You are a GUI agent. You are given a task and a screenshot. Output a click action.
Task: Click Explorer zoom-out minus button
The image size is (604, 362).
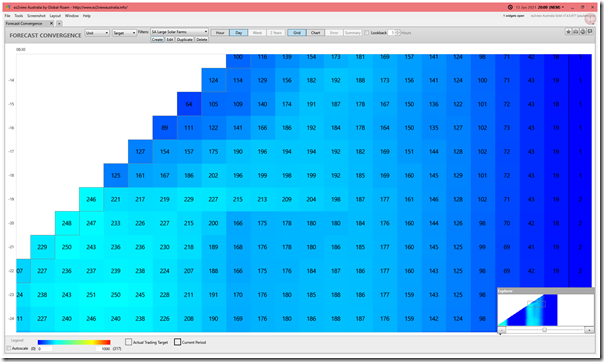[502, 330]
